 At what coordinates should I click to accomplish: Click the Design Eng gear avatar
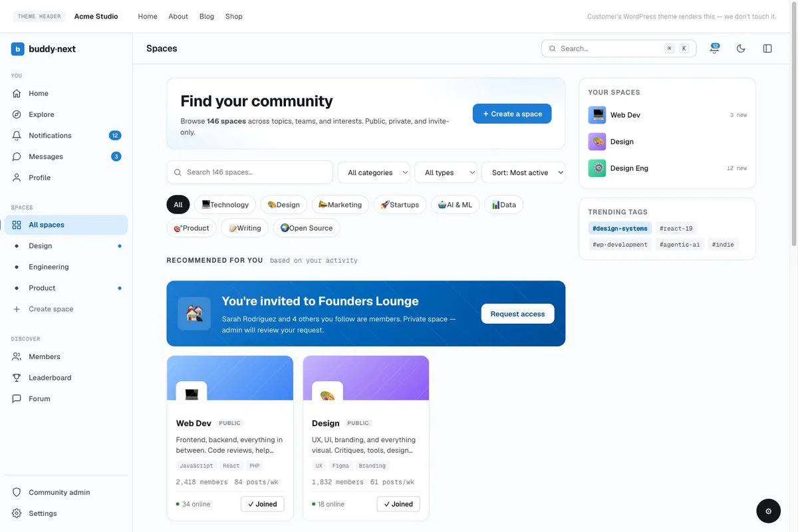pyautogui.click(x=597, y=168)
